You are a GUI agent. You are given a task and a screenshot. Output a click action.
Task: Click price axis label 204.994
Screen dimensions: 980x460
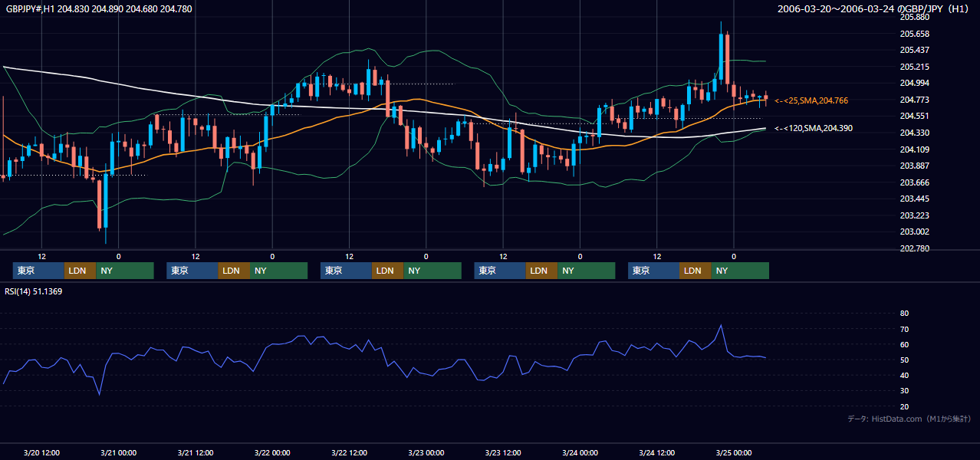coord(914,83)
